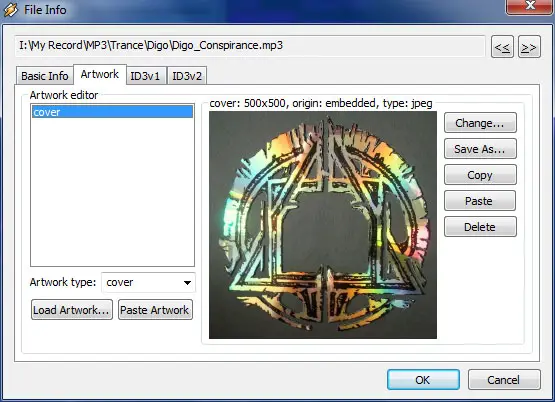The height and width of the screenshot is (402, 555).
Task: Open the ID3v1 tab
Action: tap(145, 76)
